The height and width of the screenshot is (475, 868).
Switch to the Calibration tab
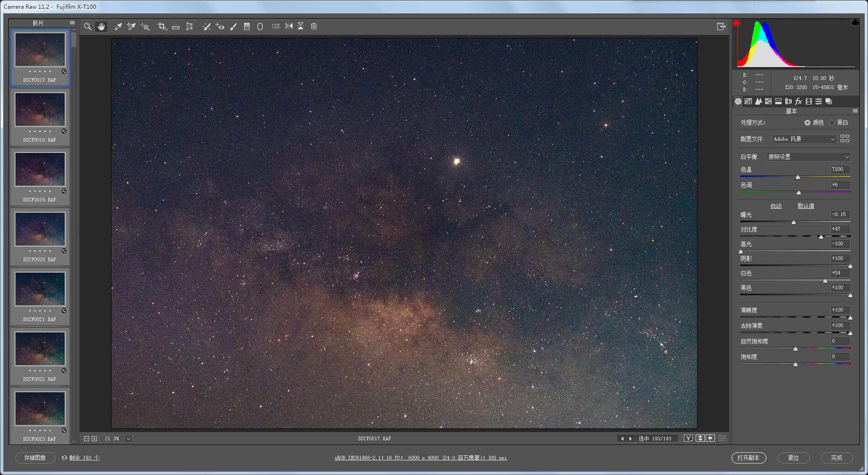809,101
